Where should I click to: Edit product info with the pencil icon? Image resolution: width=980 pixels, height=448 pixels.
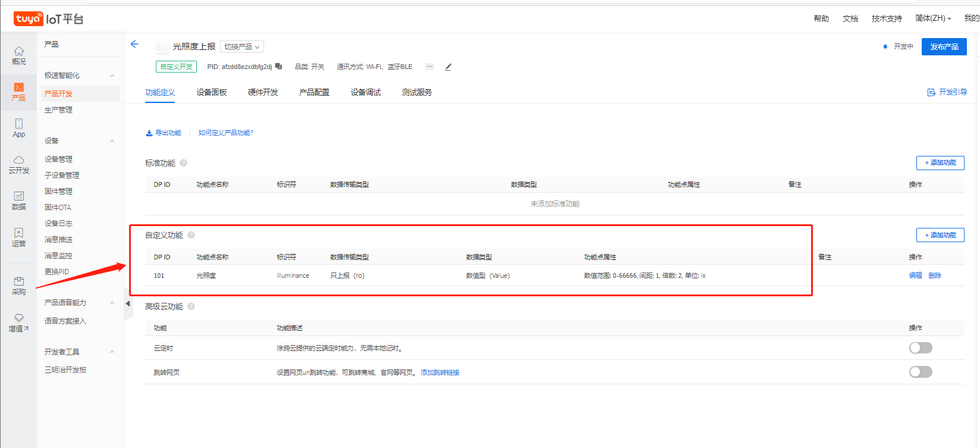(448, 67)
